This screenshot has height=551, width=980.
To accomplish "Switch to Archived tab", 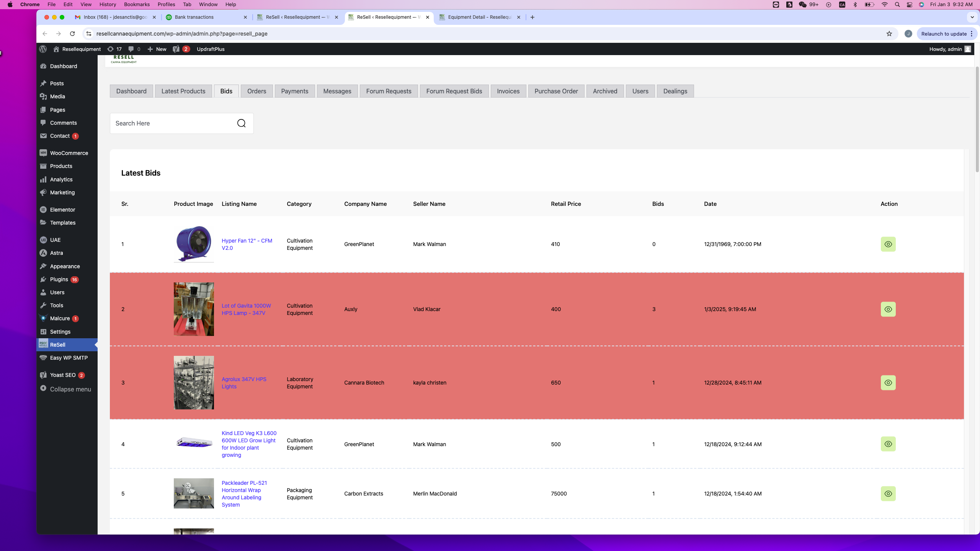I will tap(605, 91).
